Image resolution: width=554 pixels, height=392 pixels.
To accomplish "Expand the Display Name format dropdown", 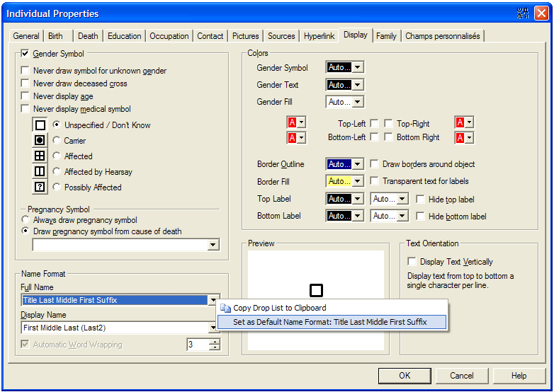I will click(x=213, y=328).
